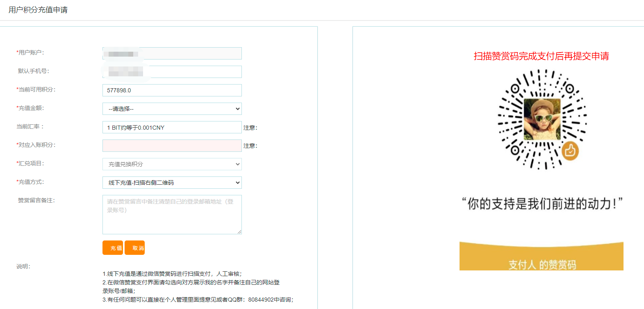644x309 pixels.
Task: Click the *用户账户 field label
Action: point(30,53)
